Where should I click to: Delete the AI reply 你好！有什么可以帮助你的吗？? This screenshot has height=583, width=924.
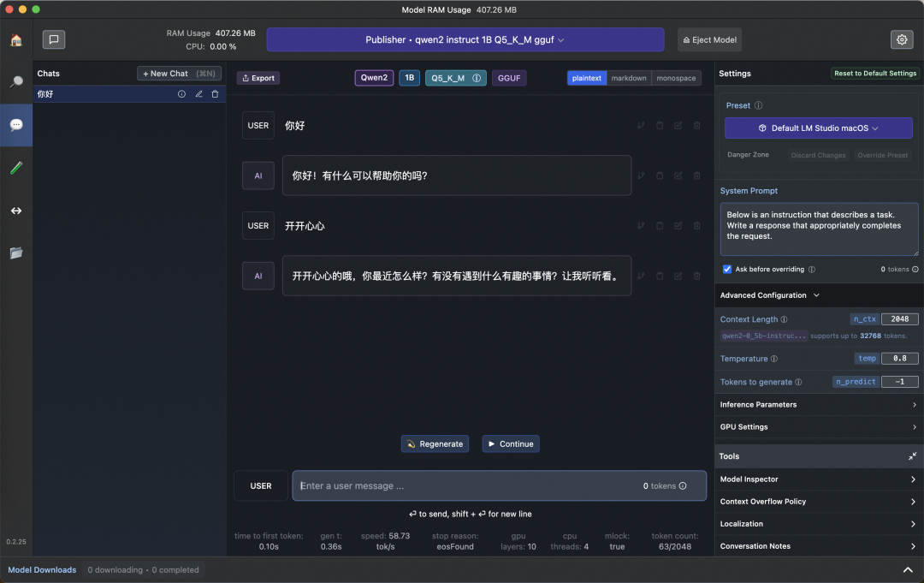point(696,175)
